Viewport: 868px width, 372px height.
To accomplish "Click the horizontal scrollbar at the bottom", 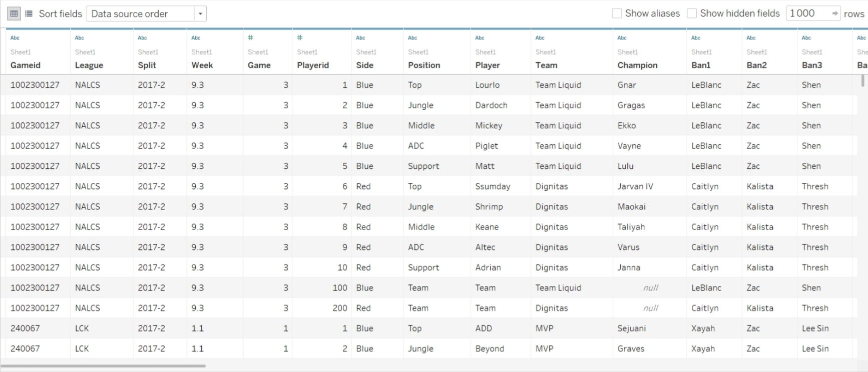I will (x=104, y=366).
